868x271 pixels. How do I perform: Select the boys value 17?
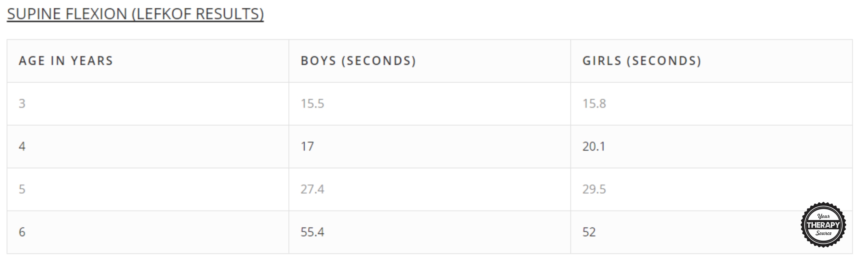tap(307, 147)
